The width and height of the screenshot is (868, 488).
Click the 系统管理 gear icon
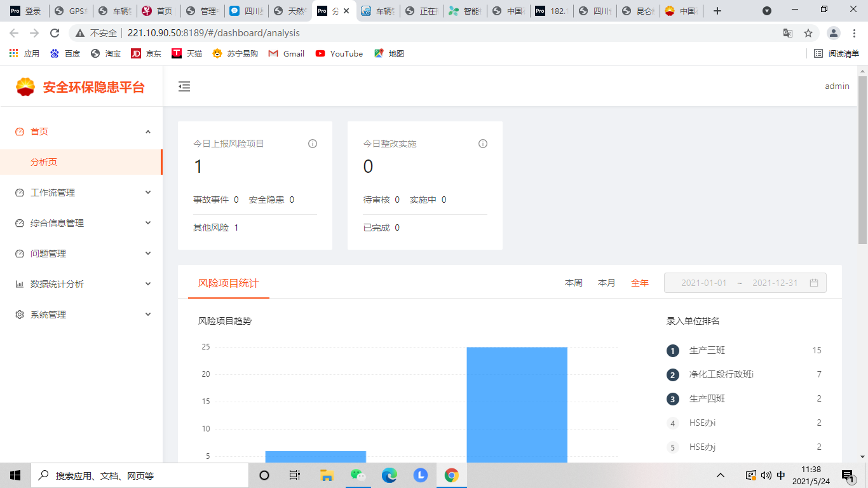click(x=20, y=315)
